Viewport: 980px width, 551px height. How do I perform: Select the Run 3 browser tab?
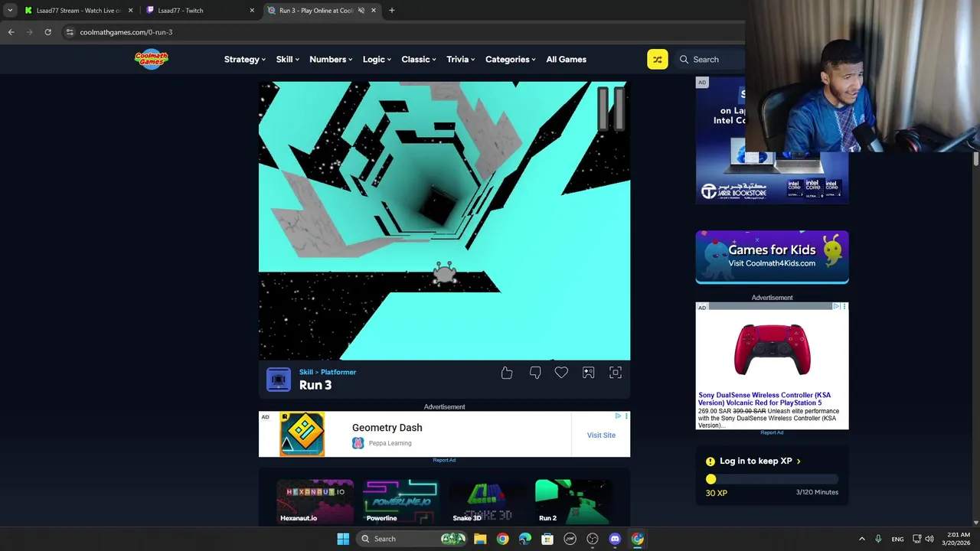pos(322,11)
